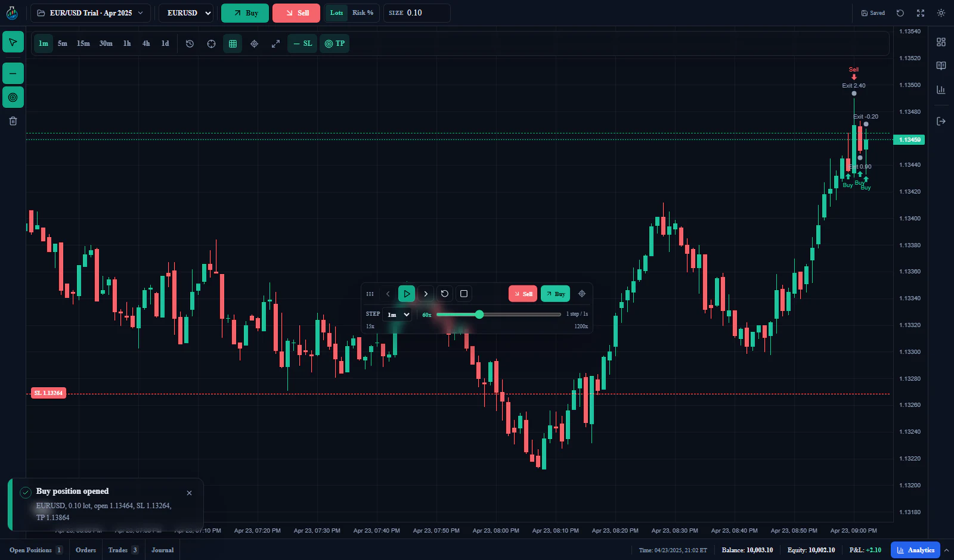
Task: Switch to 1h timeframe
Action: [x=127, y=43]
